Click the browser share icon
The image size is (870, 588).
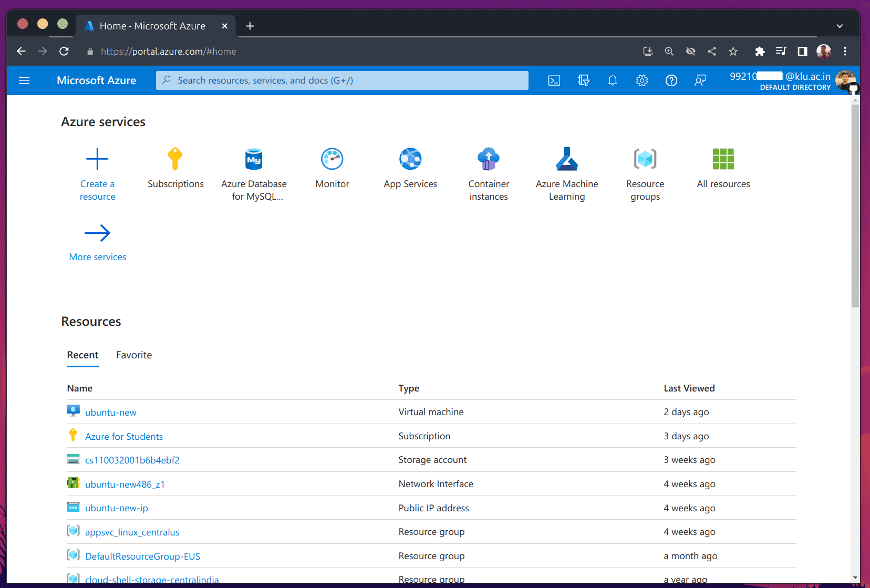[x=712, y=51]
